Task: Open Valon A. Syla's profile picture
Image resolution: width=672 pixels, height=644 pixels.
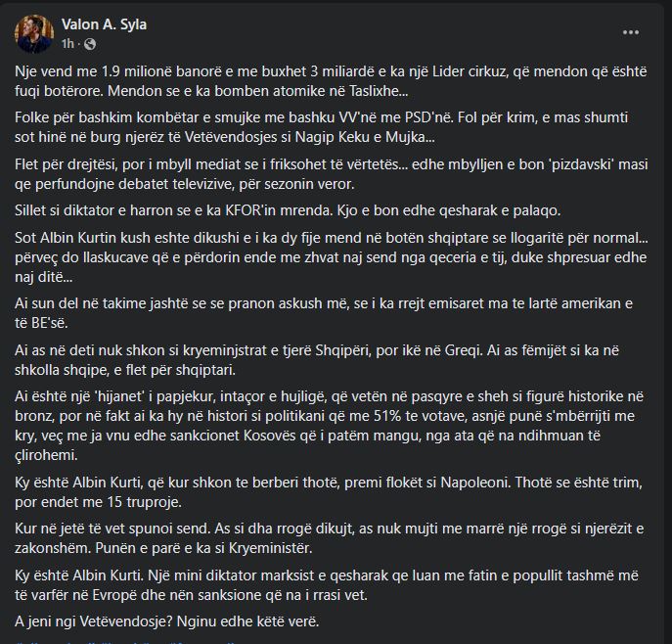Action: [34, 34]
